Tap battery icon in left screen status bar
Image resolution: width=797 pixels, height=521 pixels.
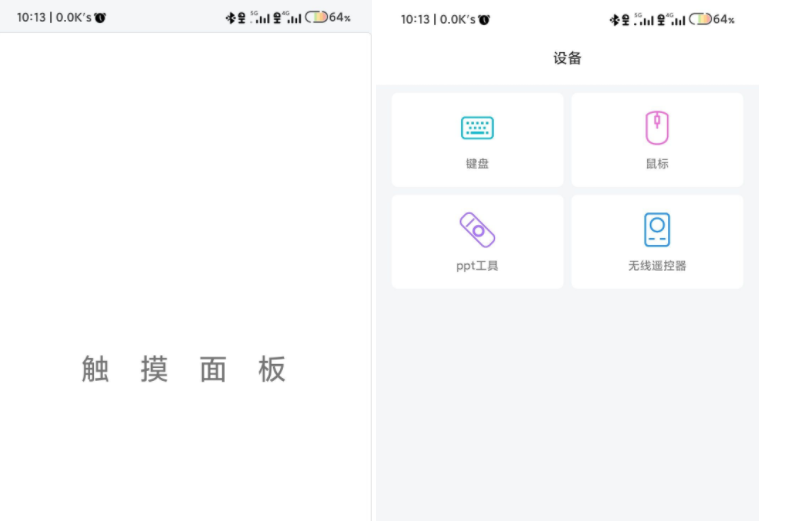316,17
